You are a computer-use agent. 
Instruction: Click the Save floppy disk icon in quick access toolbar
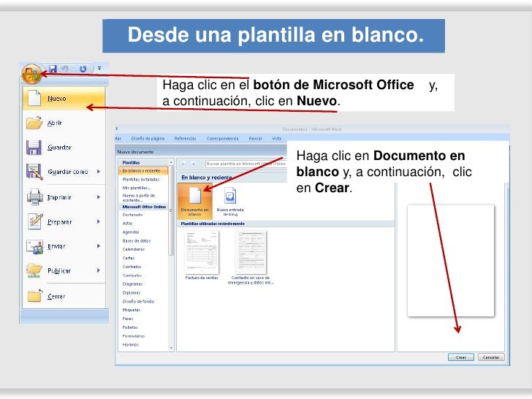pos(53,69)
